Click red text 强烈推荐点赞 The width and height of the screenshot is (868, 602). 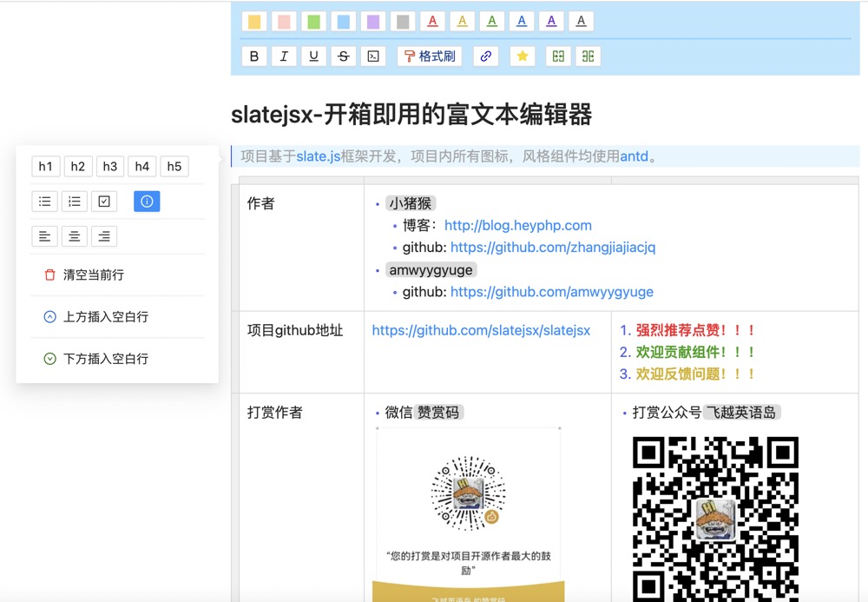coord(678,330)
